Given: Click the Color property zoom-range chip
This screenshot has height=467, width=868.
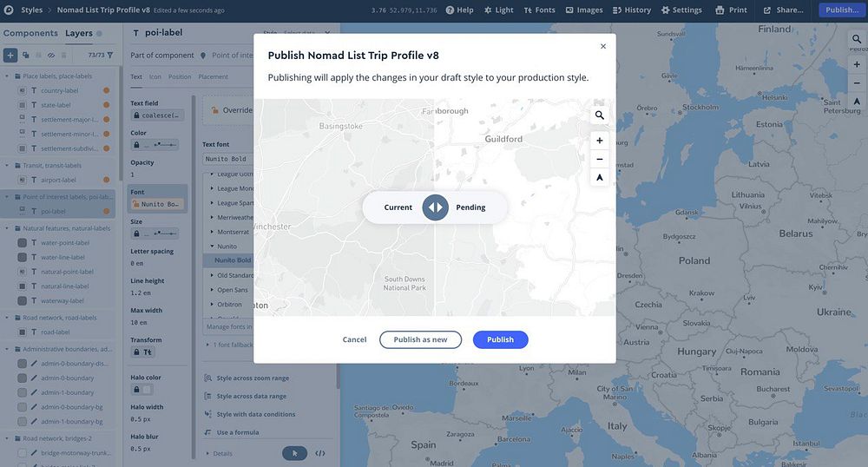Looking at the screenshot, I should [x=155, y=145].
